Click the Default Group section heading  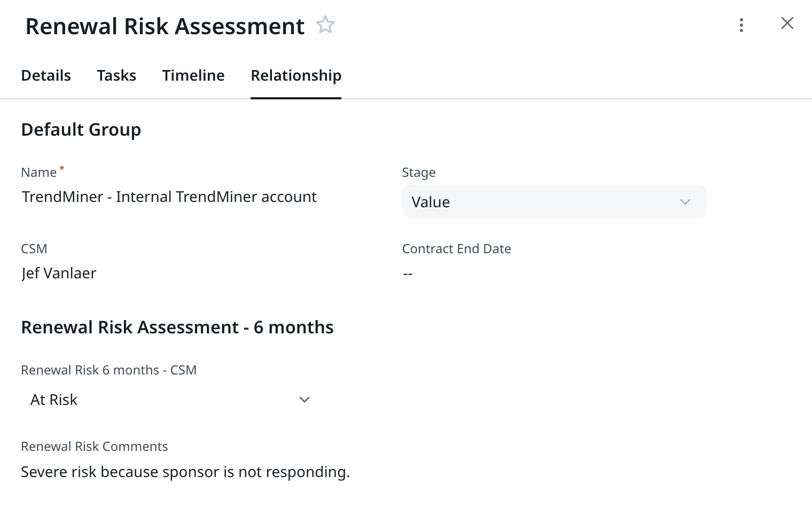[81, 129]
